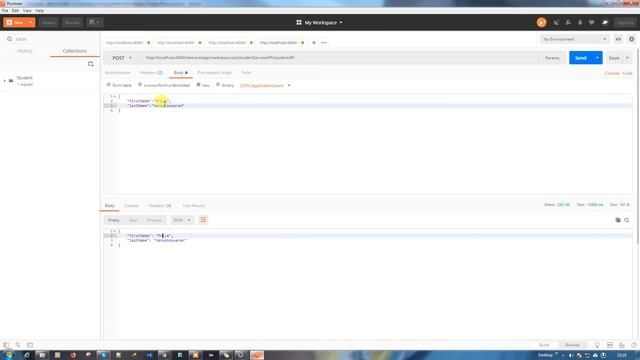Open the Send button dropdown arrow
This screenshot has width=640, height=360.
coord(597,58)
